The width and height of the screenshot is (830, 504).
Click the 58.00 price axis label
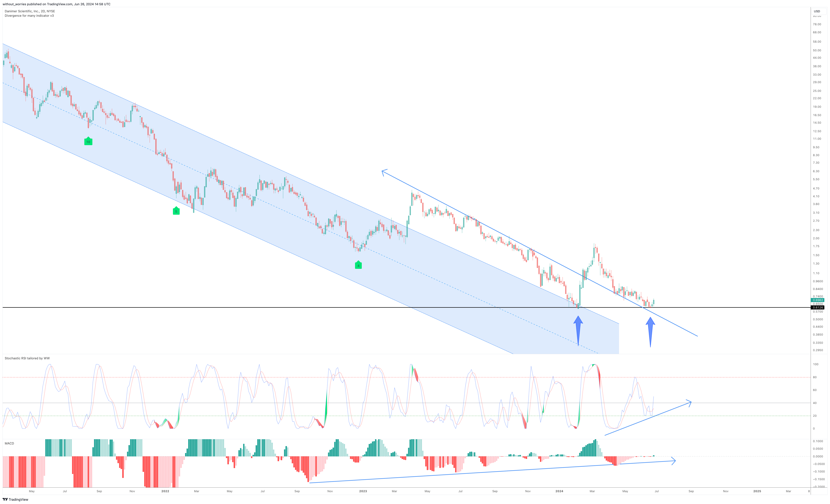coord(817,42)
